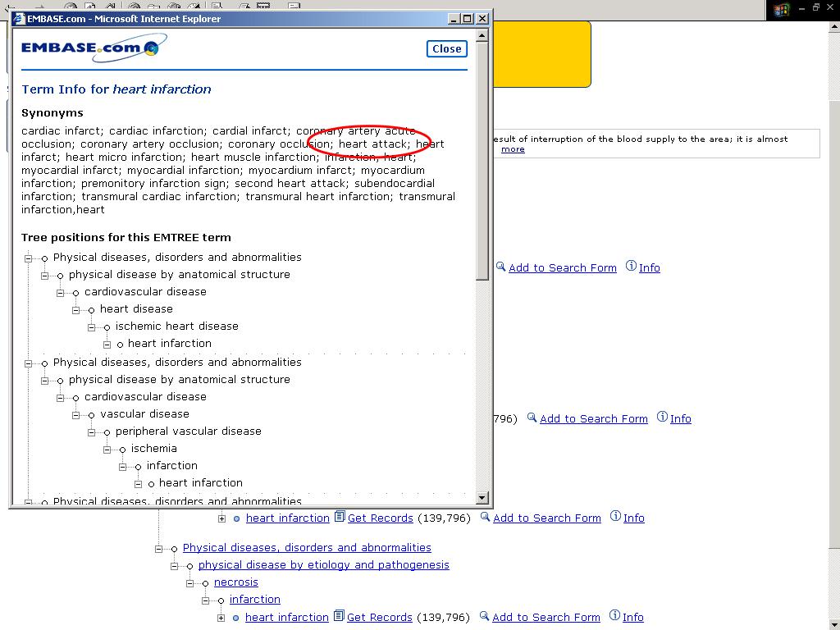
Task: Click 'Term Info for heart infarction' heading
Action: pyautogui.click(x=116, y=89)
